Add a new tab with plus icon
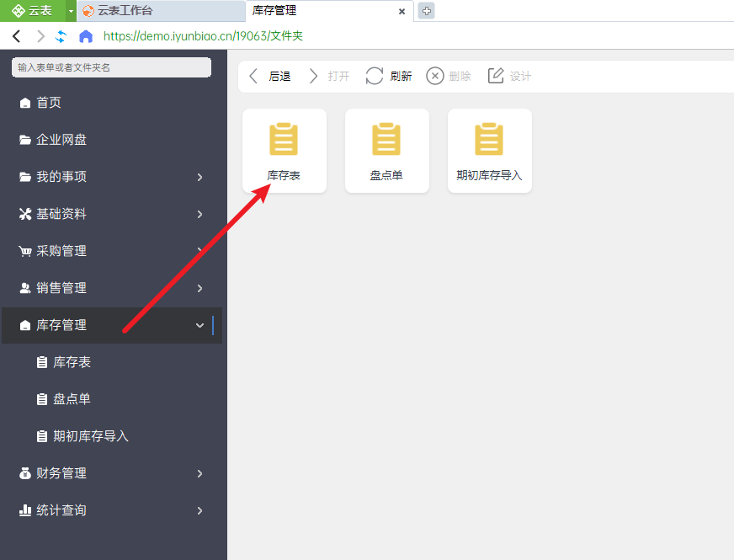 pyautogui.click(x=427, y=11)
